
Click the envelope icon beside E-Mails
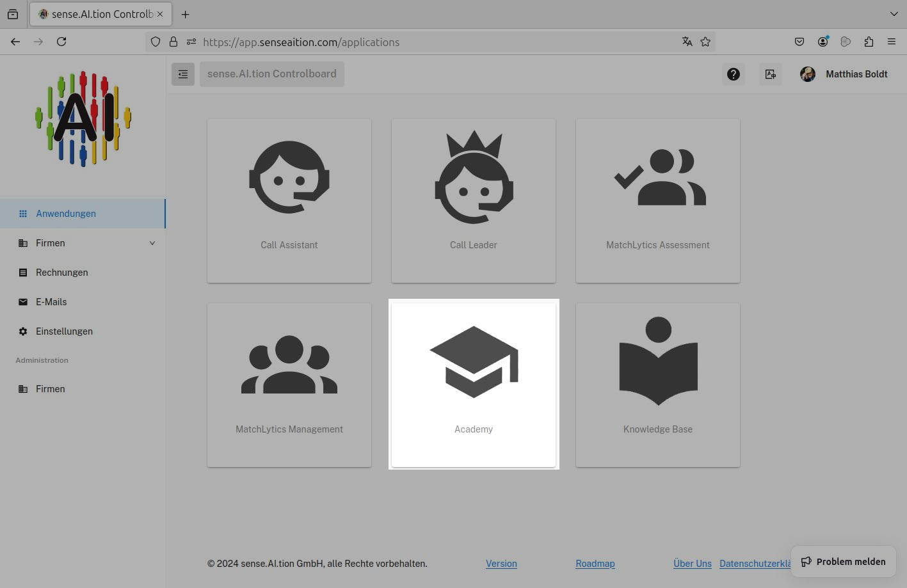(23, 302)
